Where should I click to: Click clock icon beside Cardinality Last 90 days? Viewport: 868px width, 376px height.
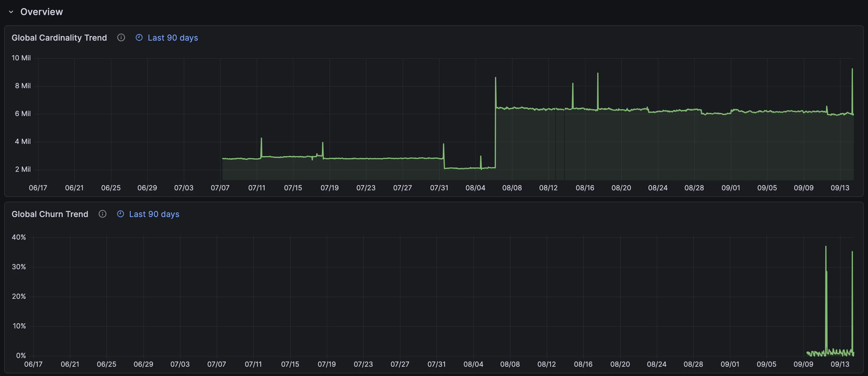(139, 38)
